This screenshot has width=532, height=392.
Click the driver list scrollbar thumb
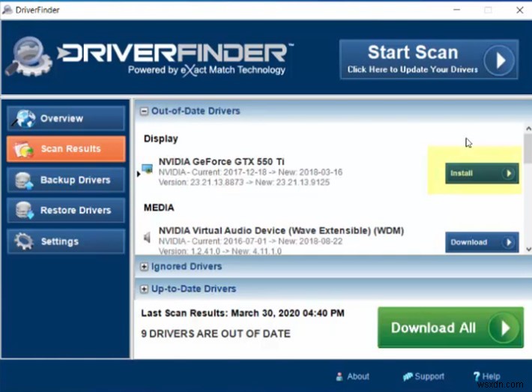[528, 148]
